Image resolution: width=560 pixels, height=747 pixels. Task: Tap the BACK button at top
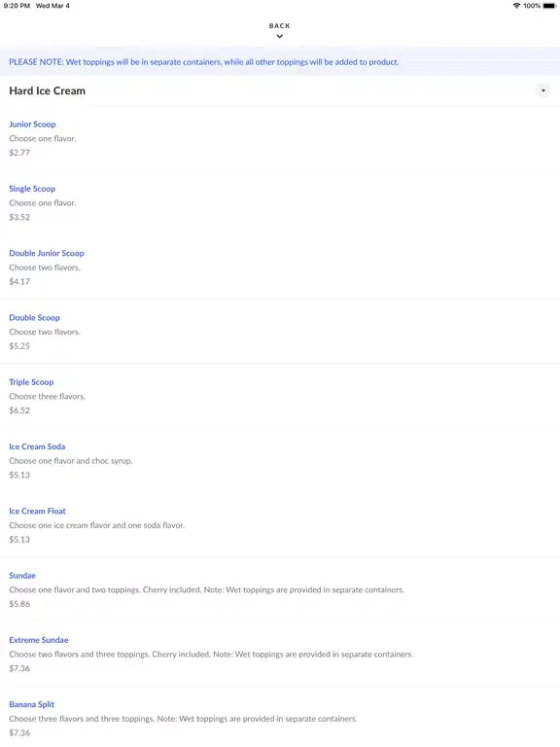point(280,25)
